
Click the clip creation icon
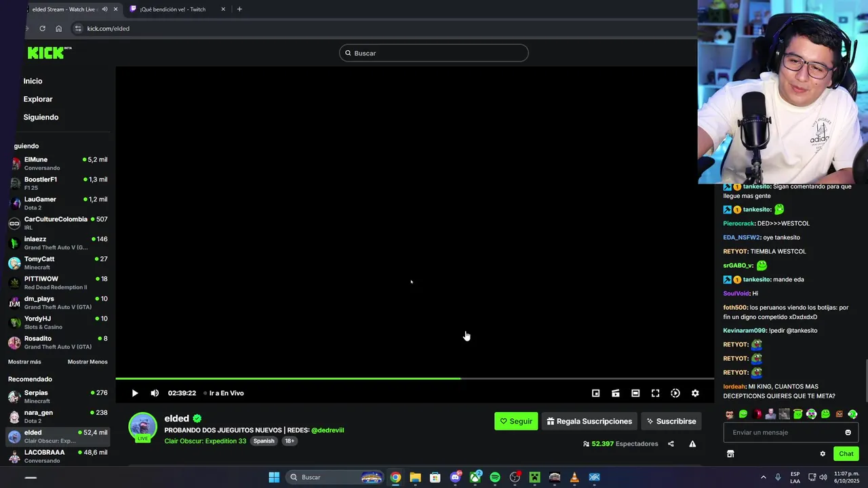(x=616, y=393)
